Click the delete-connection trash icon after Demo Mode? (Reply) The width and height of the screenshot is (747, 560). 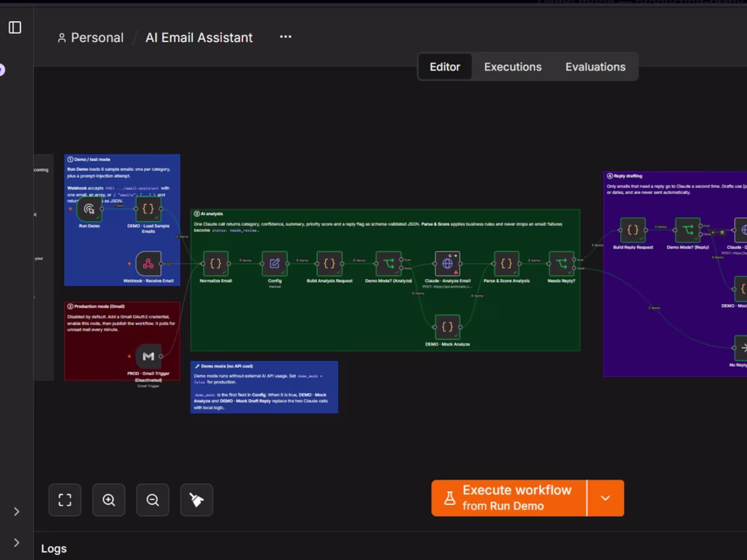(723, 232)
